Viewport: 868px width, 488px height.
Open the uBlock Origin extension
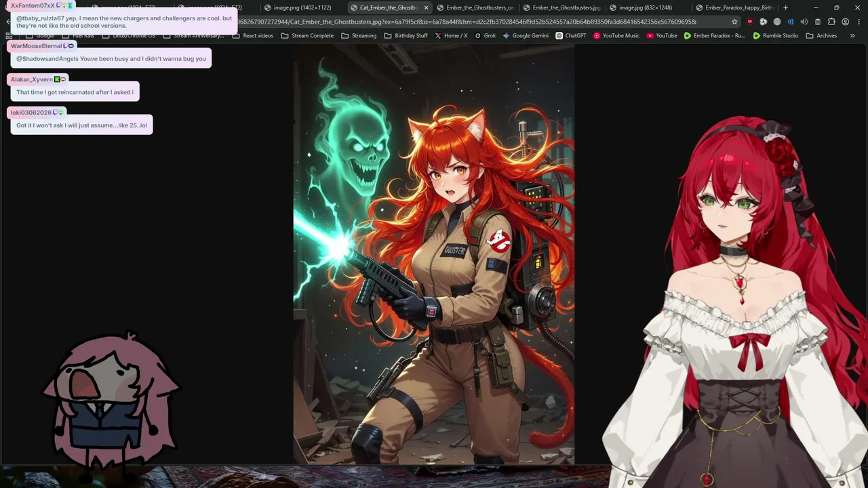click(749, 22)
